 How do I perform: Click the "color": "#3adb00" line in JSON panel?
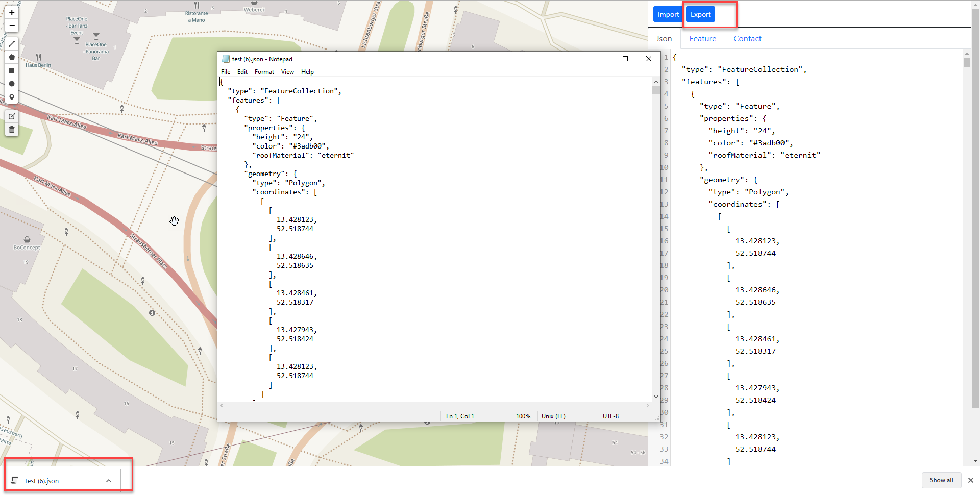point(751,143)
